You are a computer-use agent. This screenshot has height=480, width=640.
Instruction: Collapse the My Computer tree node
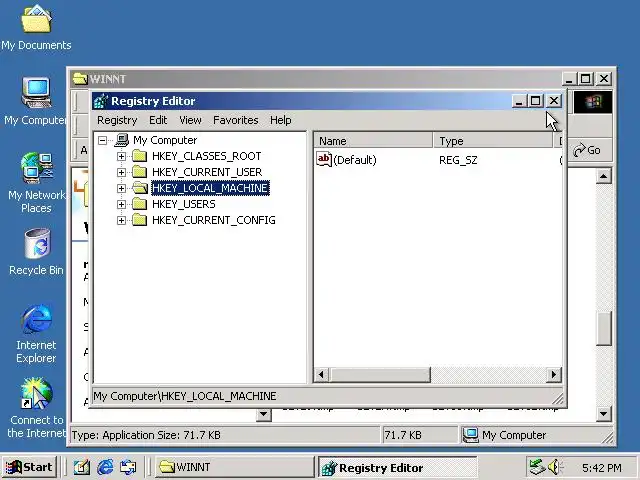pyautogui.click(x=102, y=140)
